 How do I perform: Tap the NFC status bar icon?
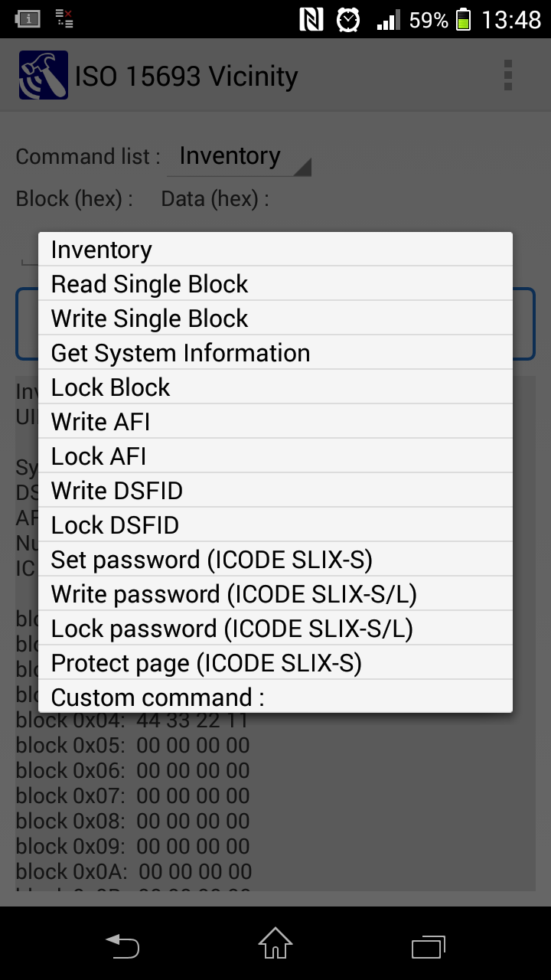pyautogui.click(x=311, y=19)
